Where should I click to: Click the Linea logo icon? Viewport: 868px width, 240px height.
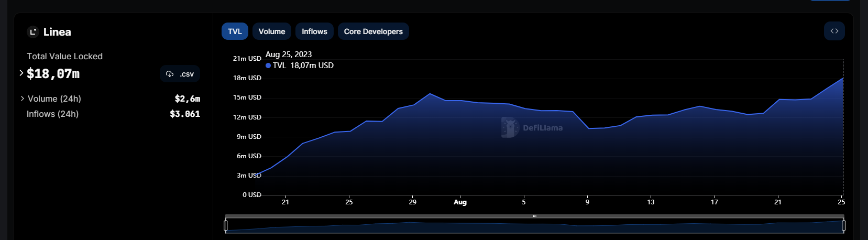coord(33,32)
